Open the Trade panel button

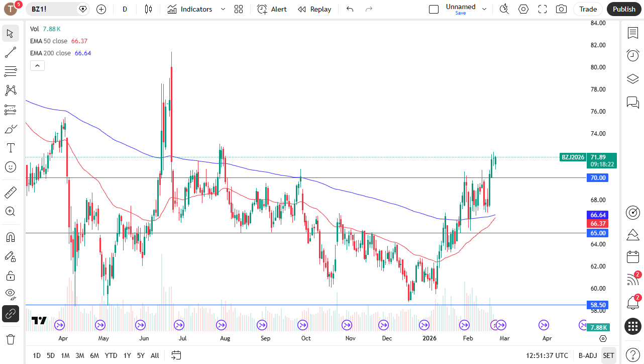tap(588, 9)
